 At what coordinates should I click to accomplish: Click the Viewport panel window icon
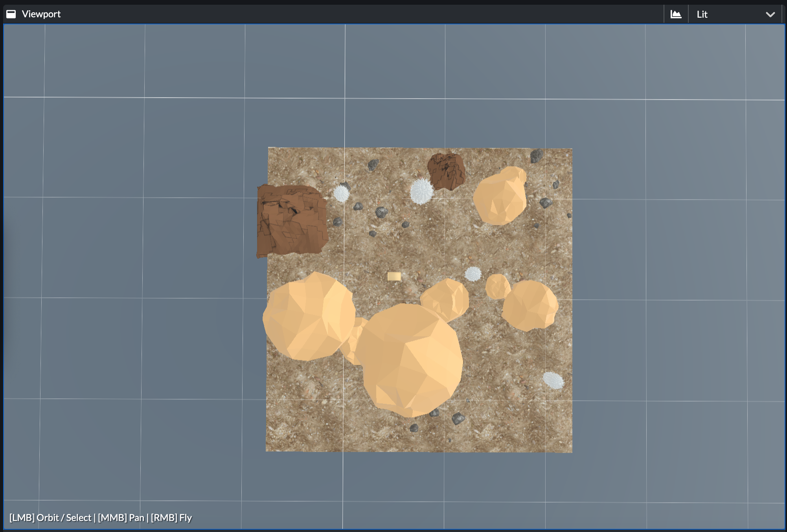tap(11, 14)
